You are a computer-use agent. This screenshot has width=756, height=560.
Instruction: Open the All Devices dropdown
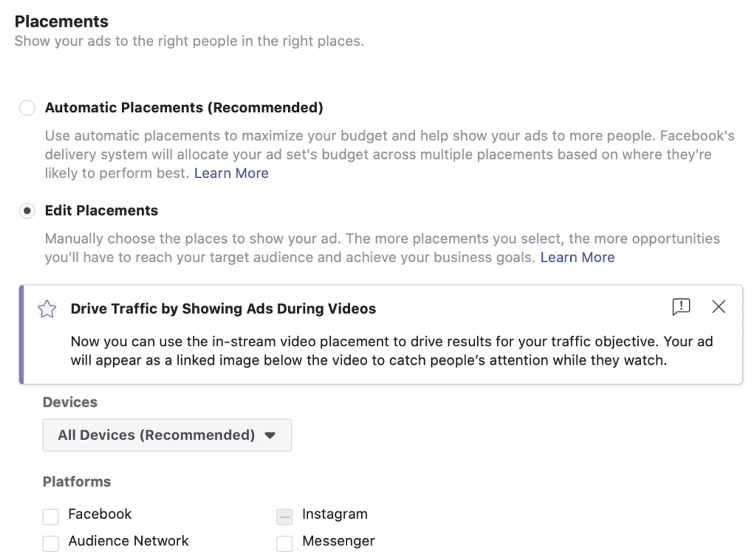coord(167,435)
